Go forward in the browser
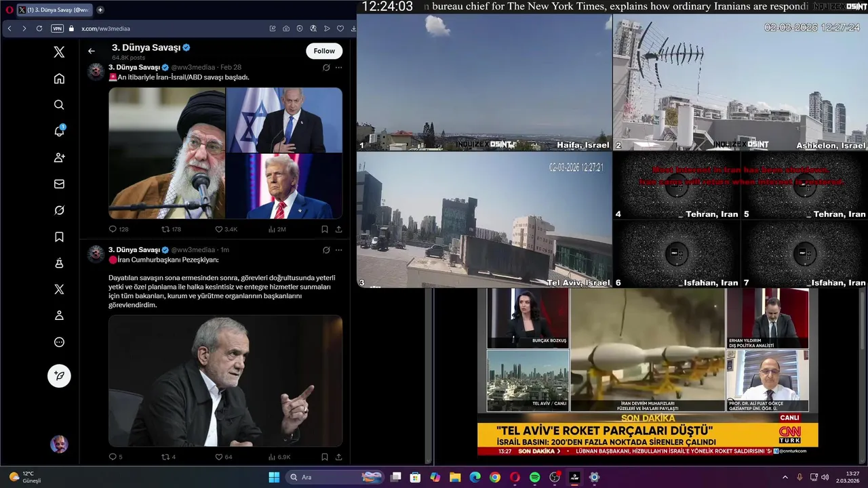The image size is (868, 488). click(24, 28)
